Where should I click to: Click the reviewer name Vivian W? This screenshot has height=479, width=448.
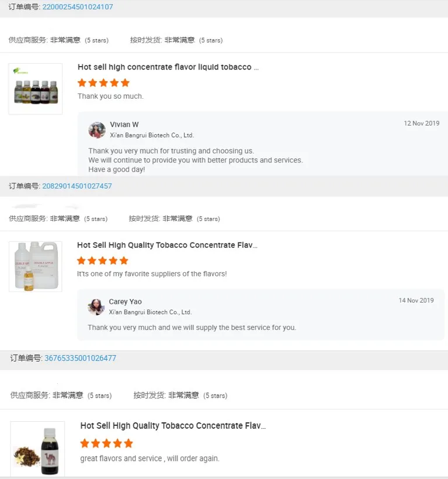coord(124,124)
